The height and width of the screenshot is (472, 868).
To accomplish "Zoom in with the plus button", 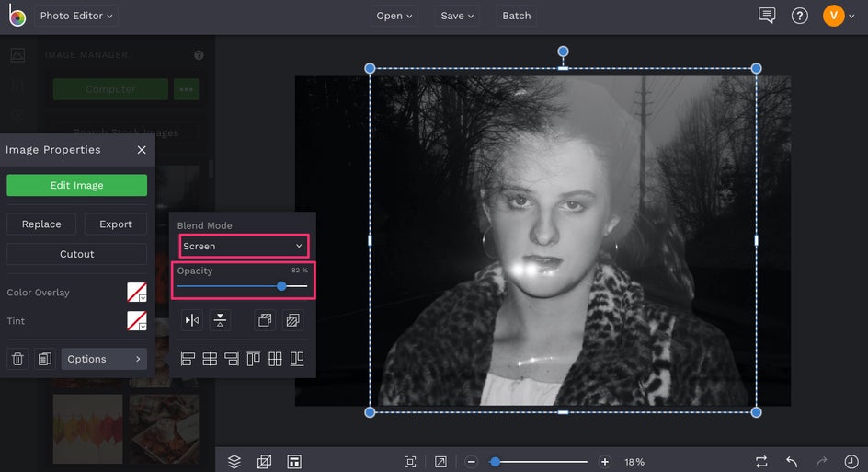I will (x=604, y=461).
